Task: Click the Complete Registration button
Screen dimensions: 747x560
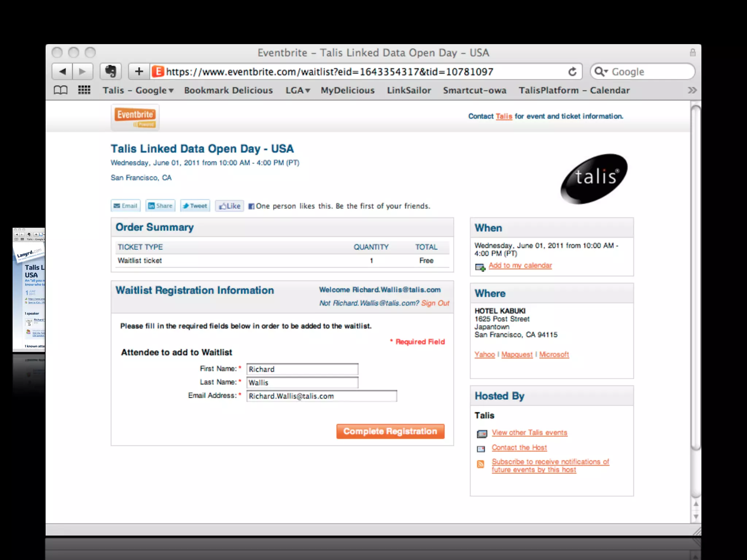Action: pyautogui.click(x=390, y=431)
